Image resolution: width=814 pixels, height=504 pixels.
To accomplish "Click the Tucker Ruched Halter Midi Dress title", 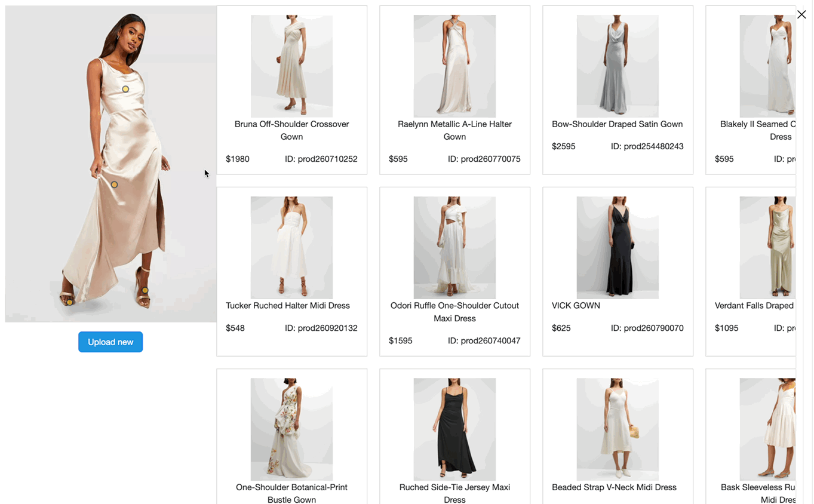I will click(x=288, y=306).
